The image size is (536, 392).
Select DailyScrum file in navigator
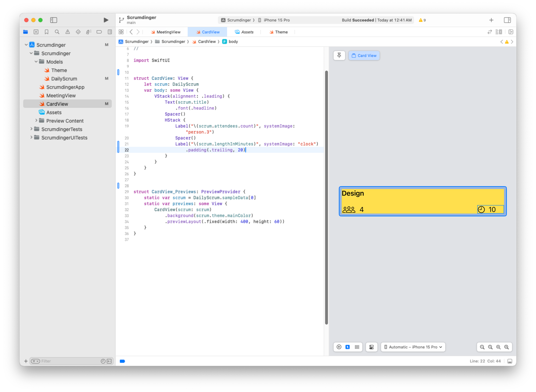pos(64,79)
